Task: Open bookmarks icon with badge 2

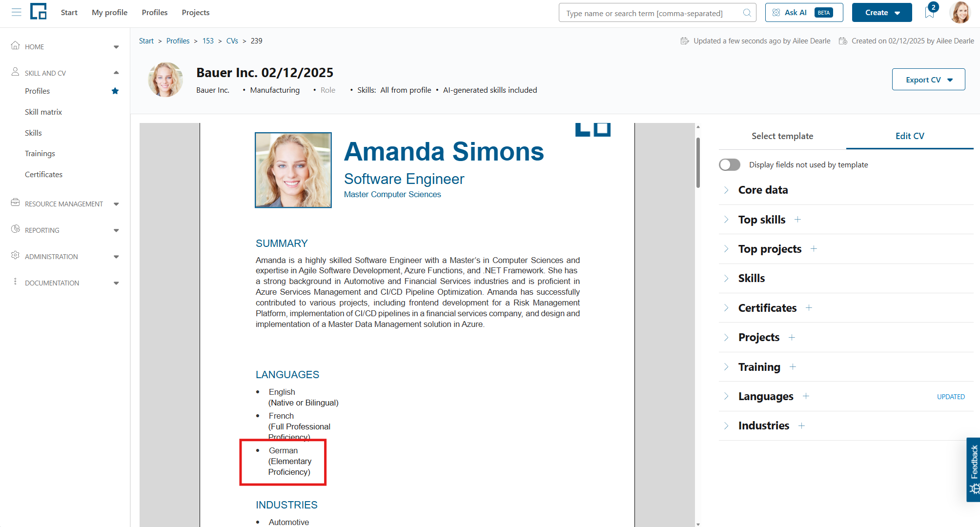Action: [930, 13]
